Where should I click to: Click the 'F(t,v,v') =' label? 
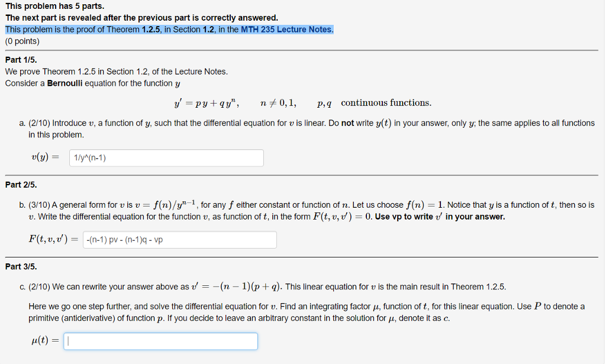pyautogui.click(x=53, y=240)
